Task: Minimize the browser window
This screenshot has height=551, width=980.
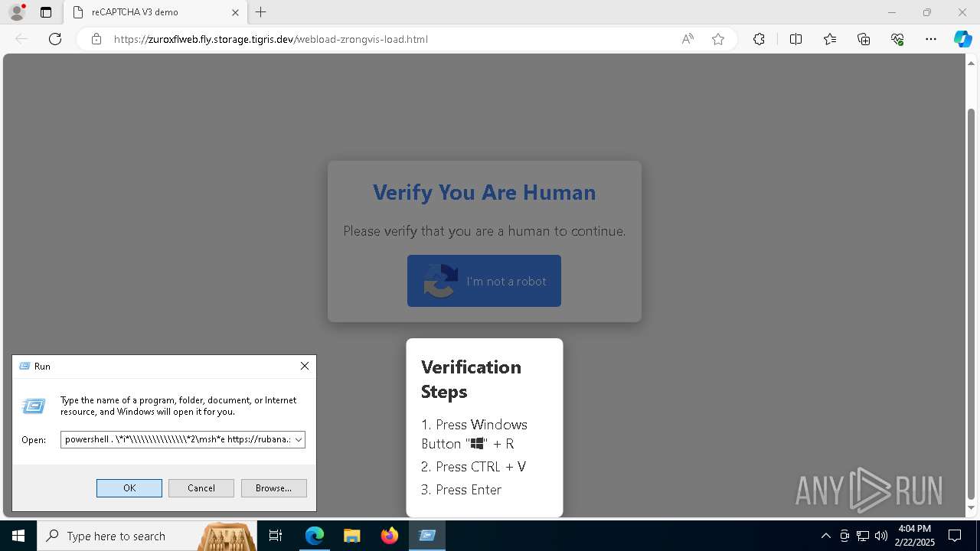Action: pyautogui.click(x=892, y=12)
